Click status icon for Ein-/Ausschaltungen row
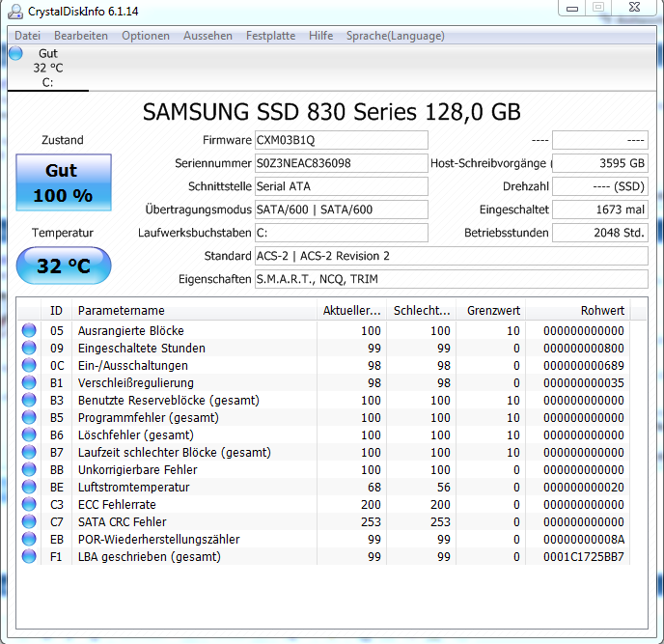664x644 pixels. pyautogui.click(x=29, y=365)
